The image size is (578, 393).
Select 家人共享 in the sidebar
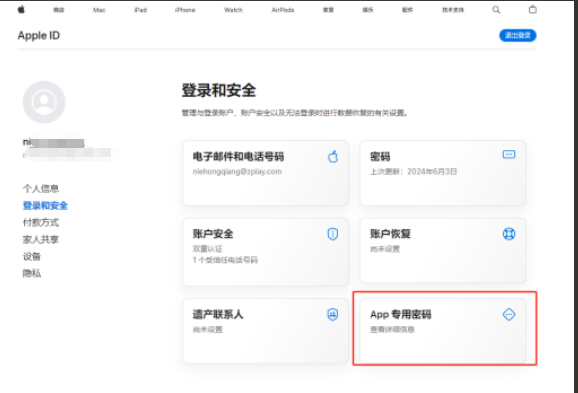(x=41, y=240)
